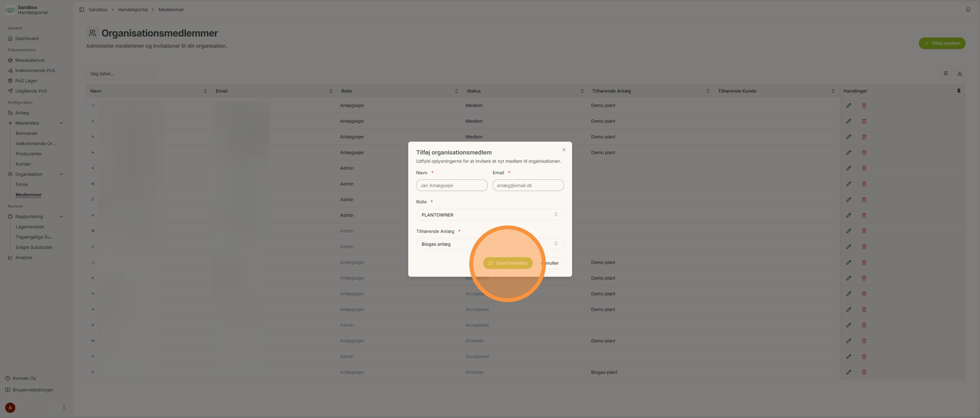This screenshot has height=418, width=980.
Task: Collapse the Masterdata sidebar section
Action: (x=62, y=123)
